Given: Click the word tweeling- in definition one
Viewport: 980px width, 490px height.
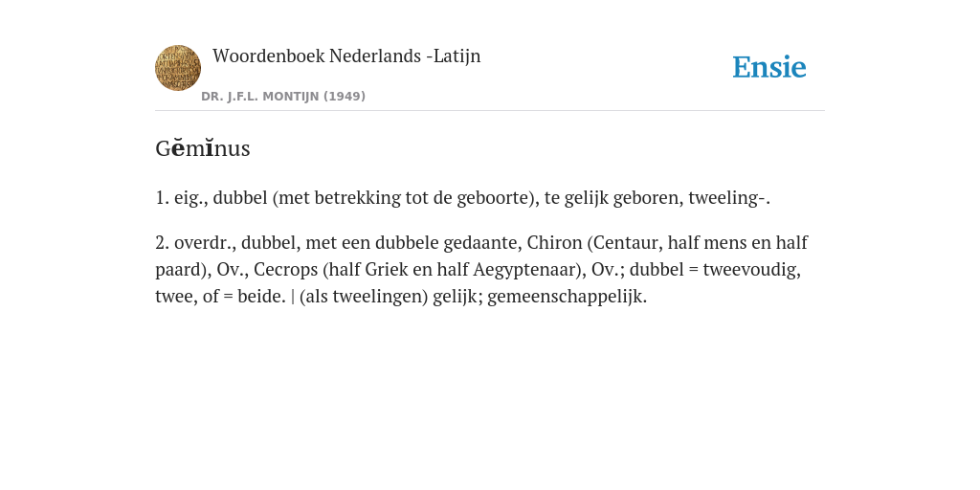Looking at the screenshot, I should point(729,197).
